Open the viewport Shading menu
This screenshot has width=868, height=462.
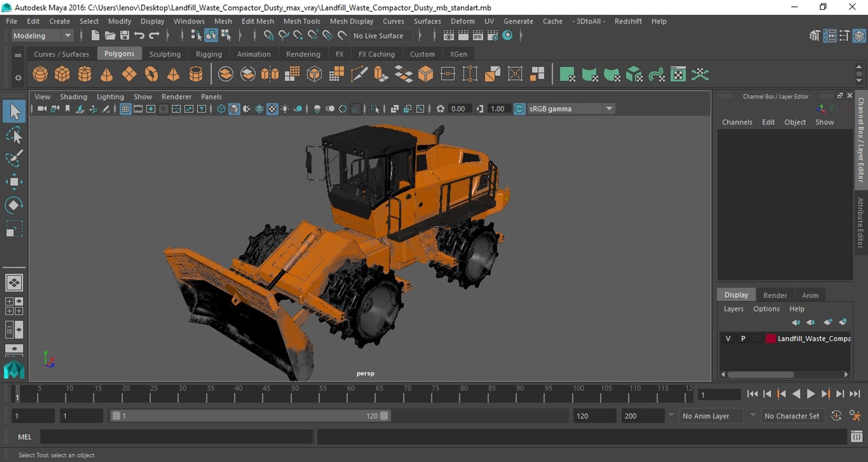coord(73,97)
